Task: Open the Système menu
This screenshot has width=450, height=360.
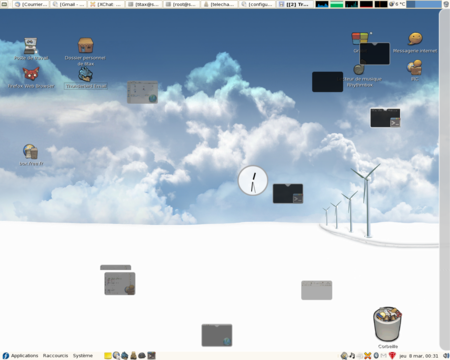Action: tap(83, 356)
